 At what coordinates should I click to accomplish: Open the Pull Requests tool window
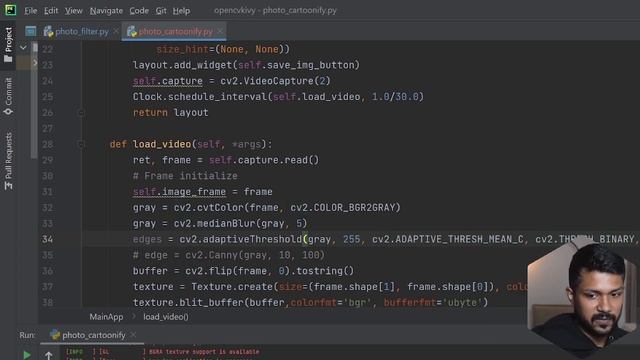click(8, 161)
